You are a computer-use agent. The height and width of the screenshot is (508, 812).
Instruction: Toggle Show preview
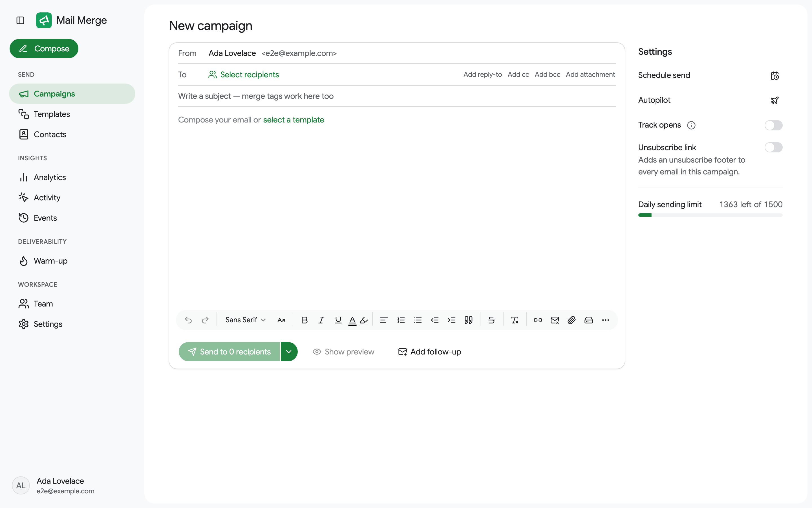pyautogui.click(x=343, y=352)
